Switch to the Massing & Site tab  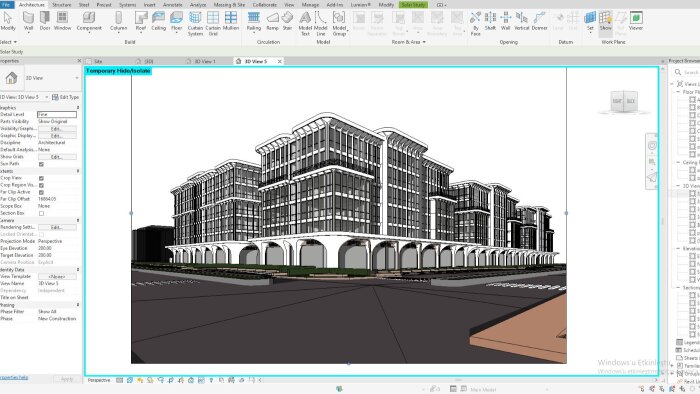pyautogui.click(x=229, y=4)
